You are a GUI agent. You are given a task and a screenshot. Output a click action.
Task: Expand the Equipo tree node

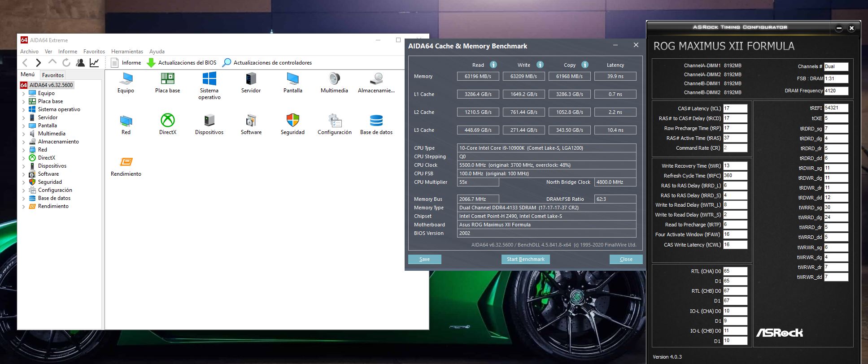click(23, 94)
